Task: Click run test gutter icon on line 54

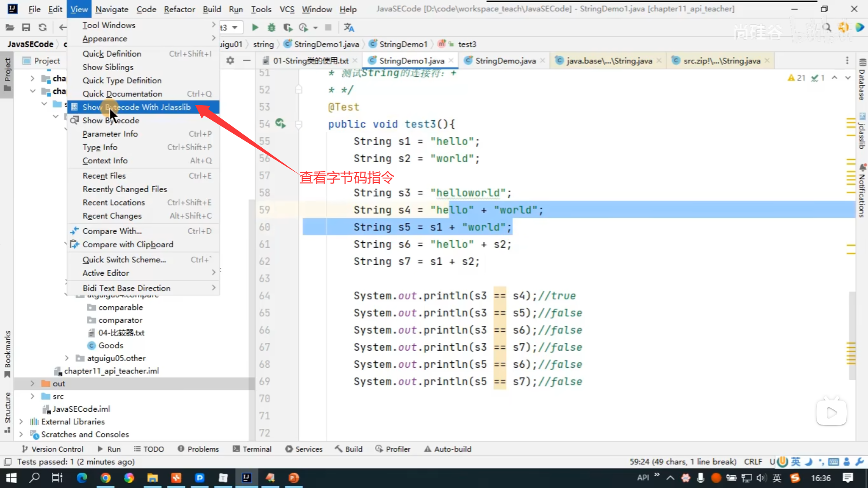Action: tap(280, 123)
